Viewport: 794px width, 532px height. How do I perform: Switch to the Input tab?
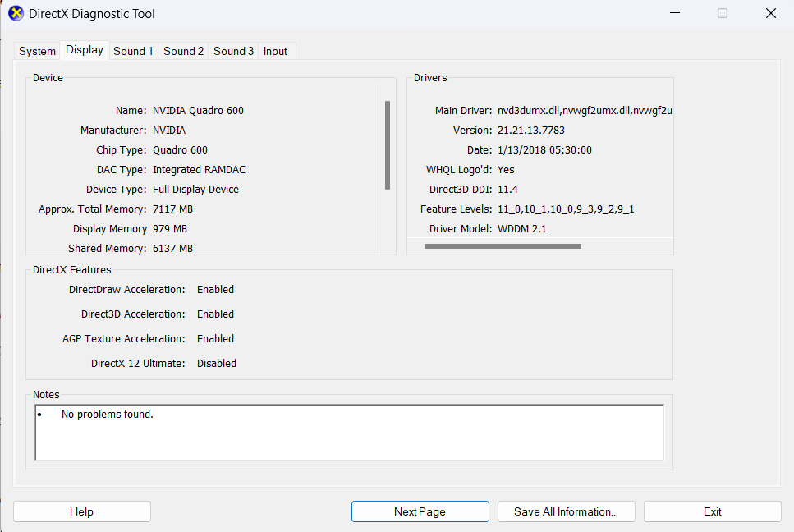coord(275,51)
